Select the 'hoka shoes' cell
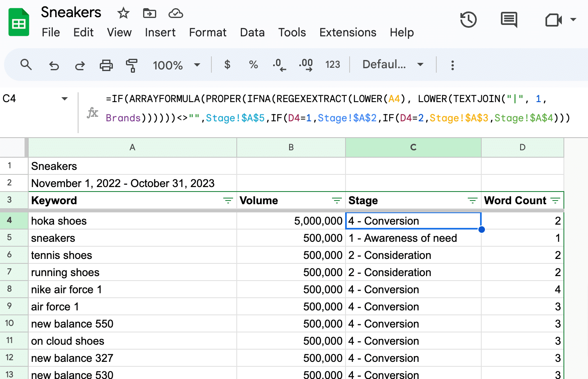 pos(132,221)
